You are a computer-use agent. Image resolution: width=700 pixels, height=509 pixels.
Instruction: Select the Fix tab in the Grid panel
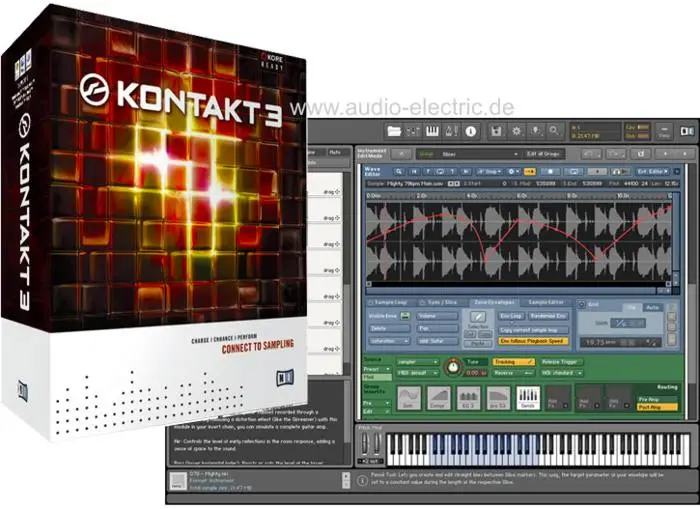tap(632, 308)
